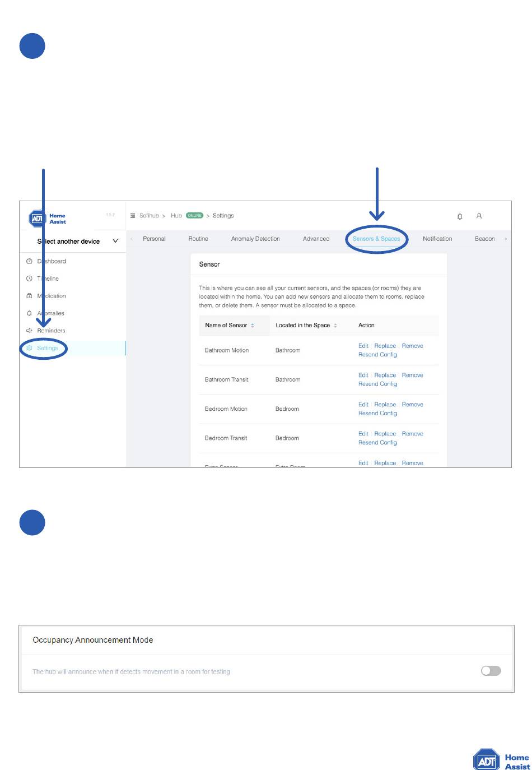532x770 pixels.
Task: Remove the Bathroom Motion sensor
Action: [413, 346]
